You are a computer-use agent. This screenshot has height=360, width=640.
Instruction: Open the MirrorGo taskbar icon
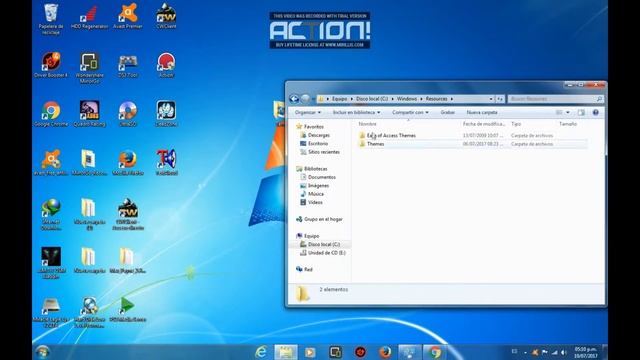[335, 352]
